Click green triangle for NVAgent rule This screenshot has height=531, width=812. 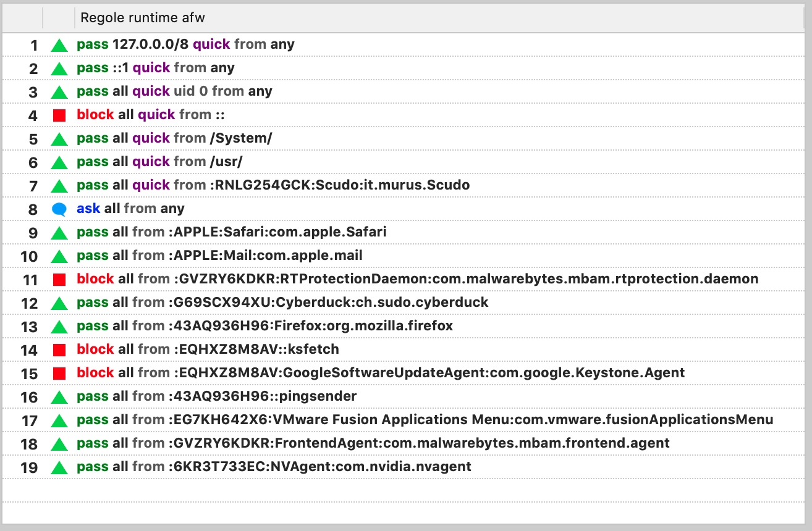59,467
